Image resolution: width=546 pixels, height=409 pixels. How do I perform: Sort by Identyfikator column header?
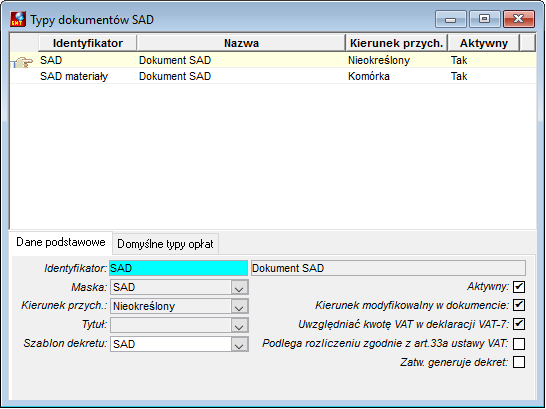tap(88, 43)
